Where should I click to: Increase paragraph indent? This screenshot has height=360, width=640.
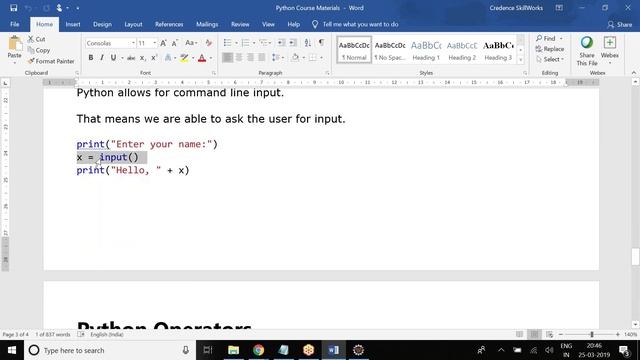293,43
